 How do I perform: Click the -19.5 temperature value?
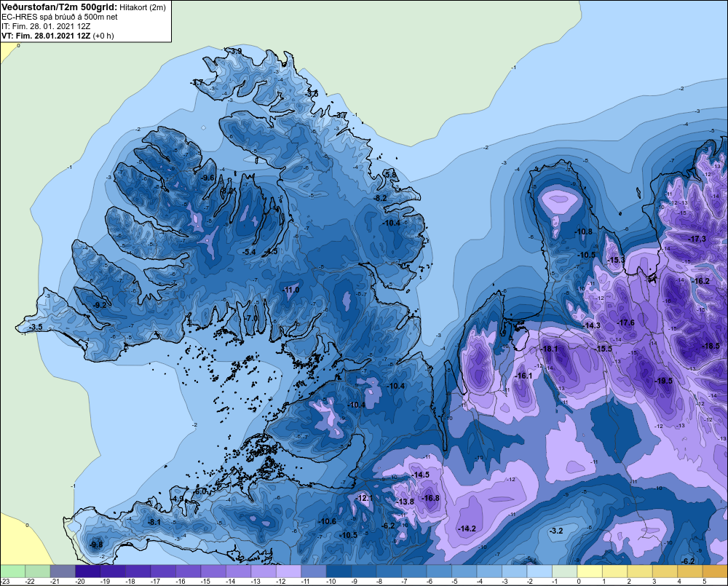coord(663,381)
